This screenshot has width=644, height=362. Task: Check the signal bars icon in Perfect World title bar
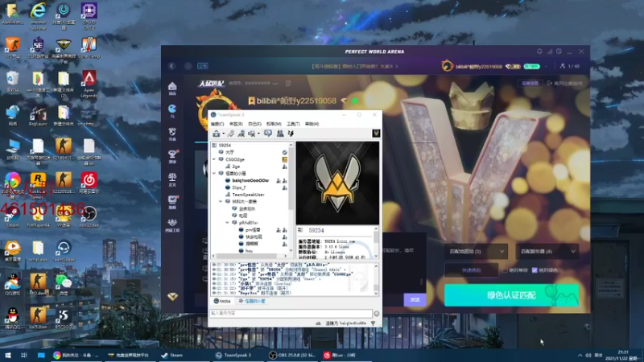point(550,51)
